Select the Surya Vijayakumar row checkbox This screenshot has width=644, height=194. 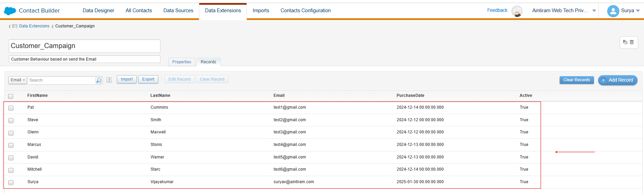[x=11, y=182]
